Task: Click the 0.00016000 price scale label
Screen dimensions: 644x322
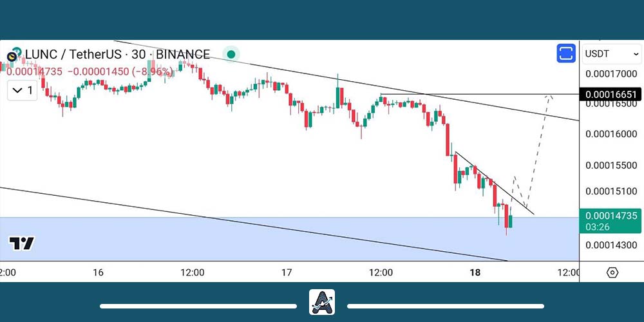Action: click(611, 134)
